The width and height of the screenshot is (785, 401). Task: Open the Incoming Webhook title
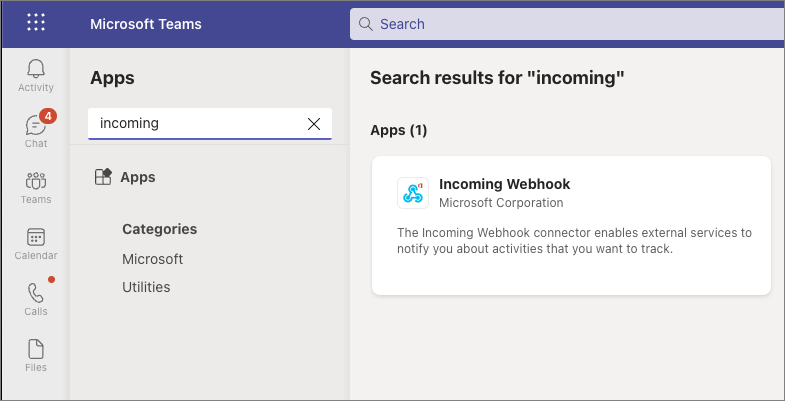(505, 184)
